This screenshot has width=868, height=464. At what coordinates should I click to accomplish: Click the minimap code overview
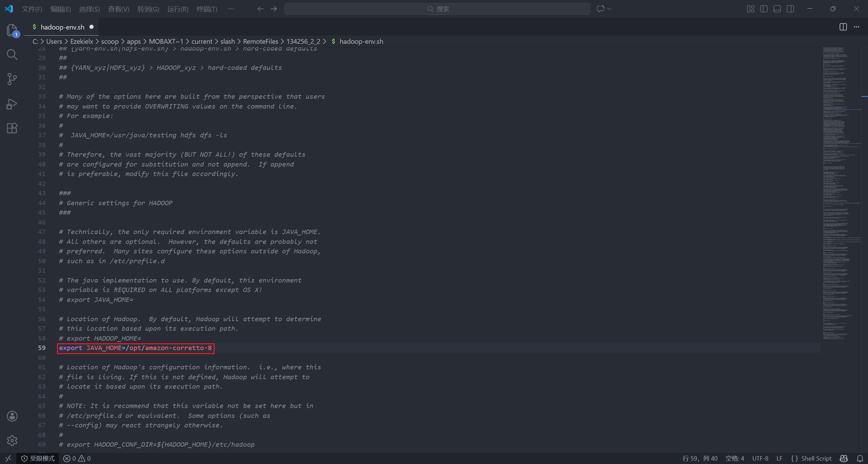pyautogui.click(x=841, y=193)
